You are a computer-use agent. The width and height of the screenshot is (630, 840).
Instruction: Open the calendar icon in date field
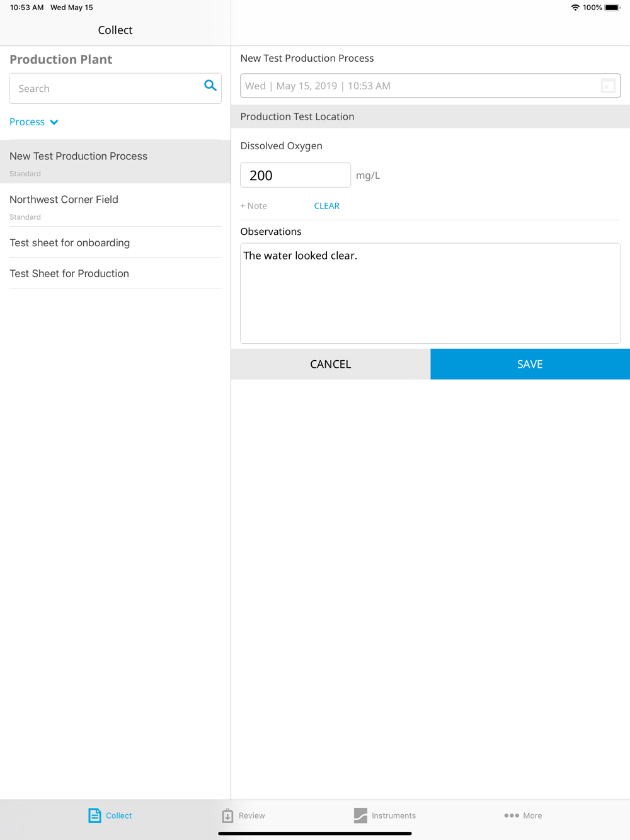tap(608, 86)
